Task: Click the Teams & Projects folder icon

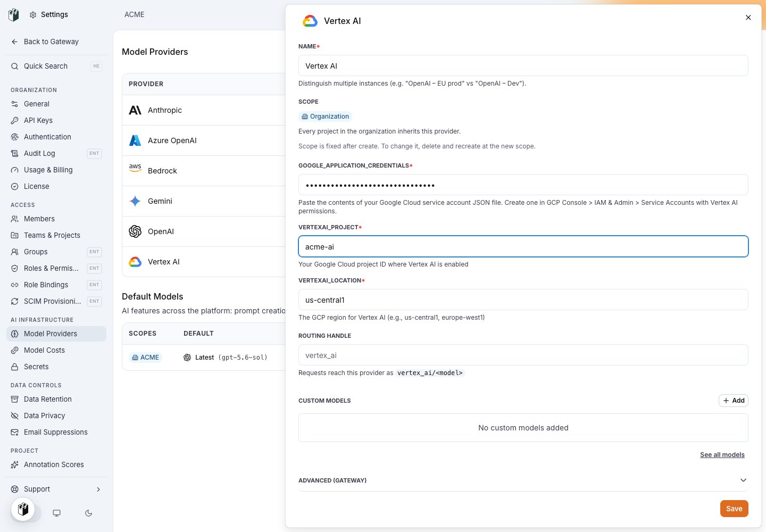Action: [x=15, y=235]
